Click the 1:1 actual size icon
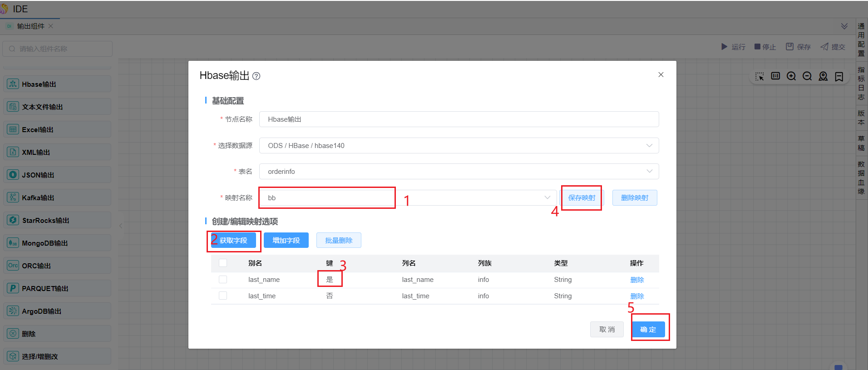The height and width of the screenshot is (370, 868). pyautogui.click(x=775, y=76)
